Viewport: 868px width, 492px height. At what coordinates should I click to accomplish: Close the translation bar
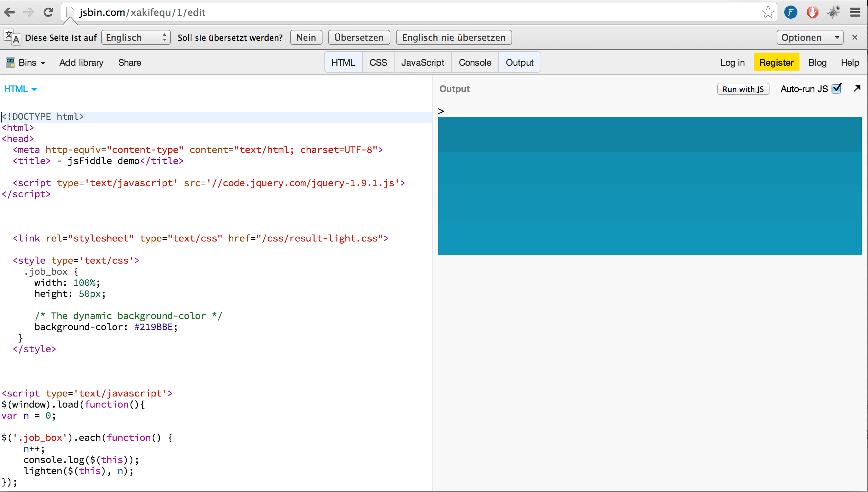click(855, 37)
